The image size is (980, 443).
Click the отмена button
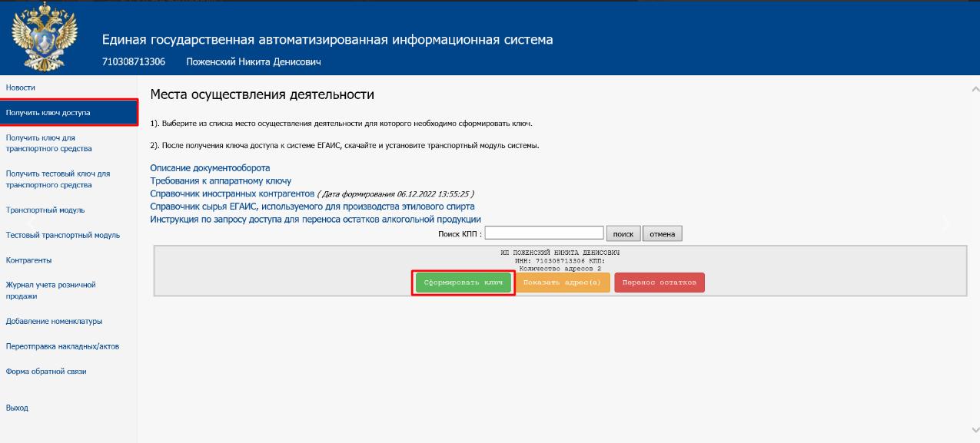tap(663, 233)
